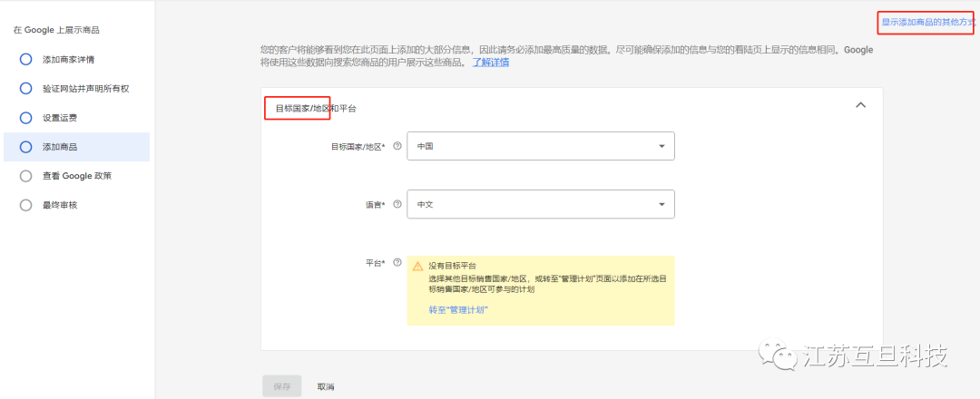
Task: Click help icon next to 目标国家/地区 label
Action: [397, 146]
